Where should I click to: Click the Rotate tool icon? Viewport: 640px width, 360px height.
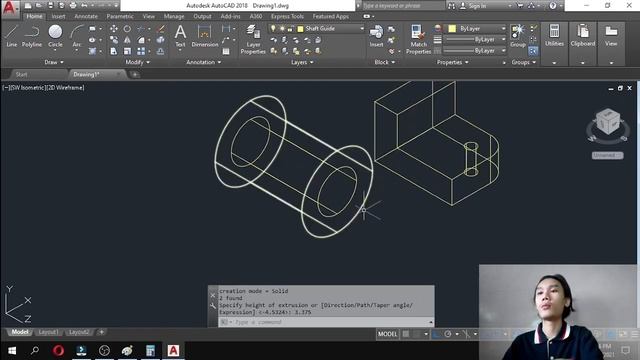click(x=127, y=29)
